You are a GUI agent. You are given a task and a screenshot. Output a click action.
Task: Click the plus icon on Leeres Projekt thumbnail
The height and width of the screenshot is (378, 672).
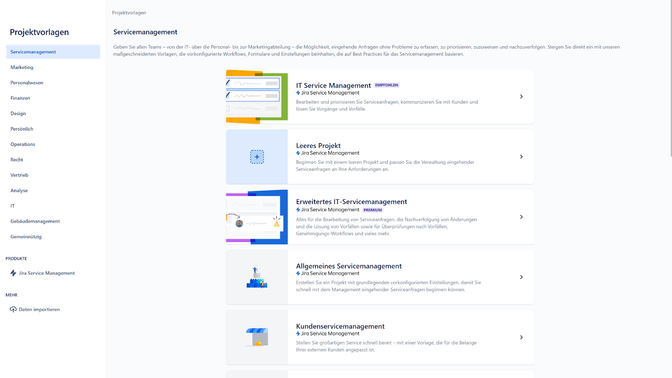point(257,157)
